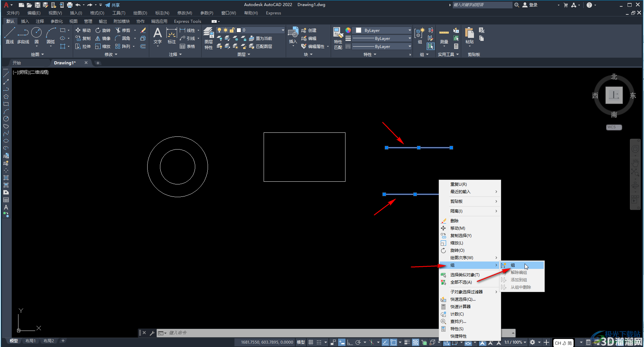Select the Circle (圆) draw tool
Image resolution: width=644 pixels, height=347 pixels.
click(36, 36)
